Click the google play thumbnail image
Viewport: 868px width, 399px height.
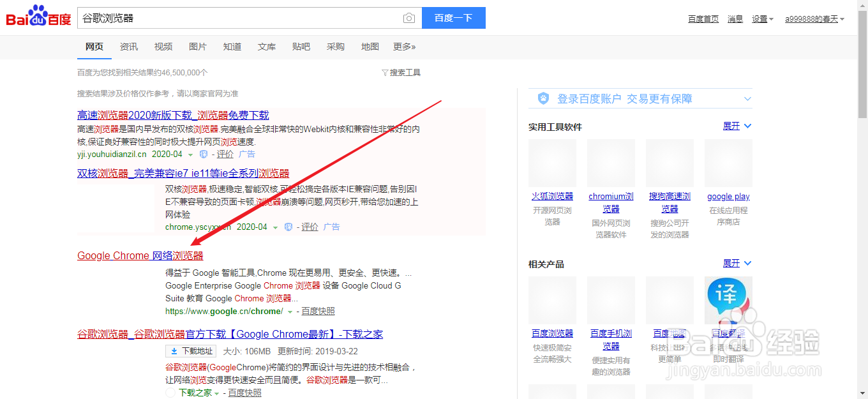[x=728, y=163]
